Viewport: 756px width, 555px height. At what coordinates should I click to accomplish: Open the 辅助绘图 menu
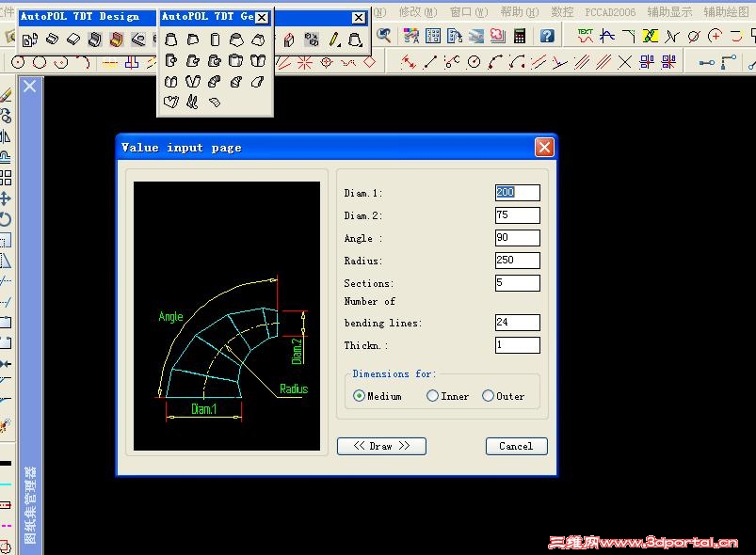pyautogui.click(x=726, y=12)
